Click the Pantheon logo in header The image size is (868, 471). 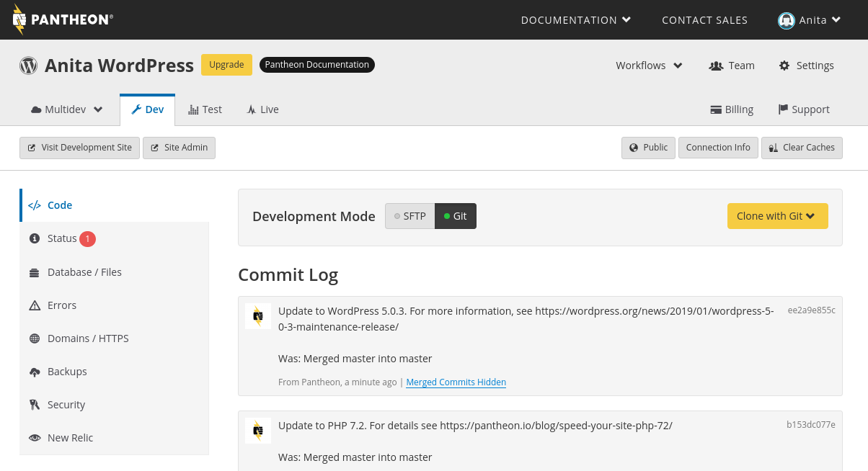[63, 19]
